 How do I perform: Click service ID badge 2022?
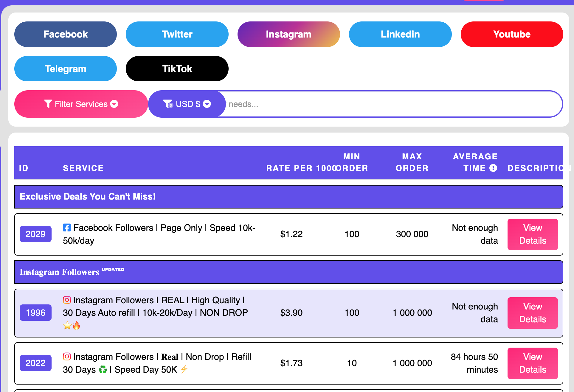point(35,363)
